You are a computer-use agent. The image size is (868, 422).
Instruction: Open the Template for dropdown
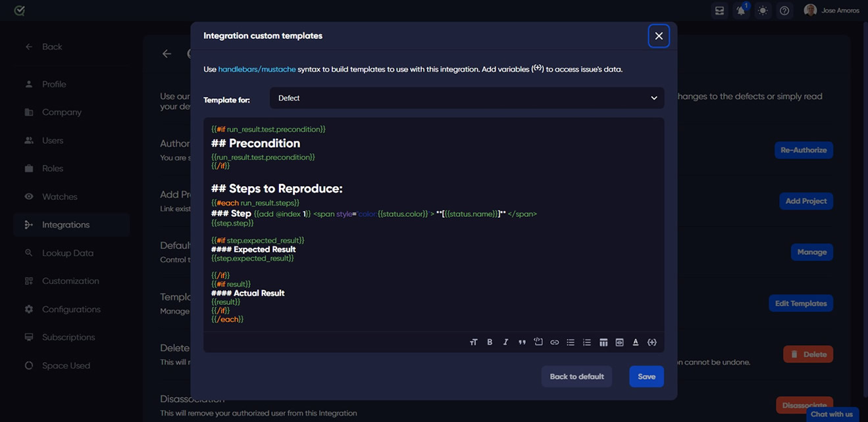point(467,98)
